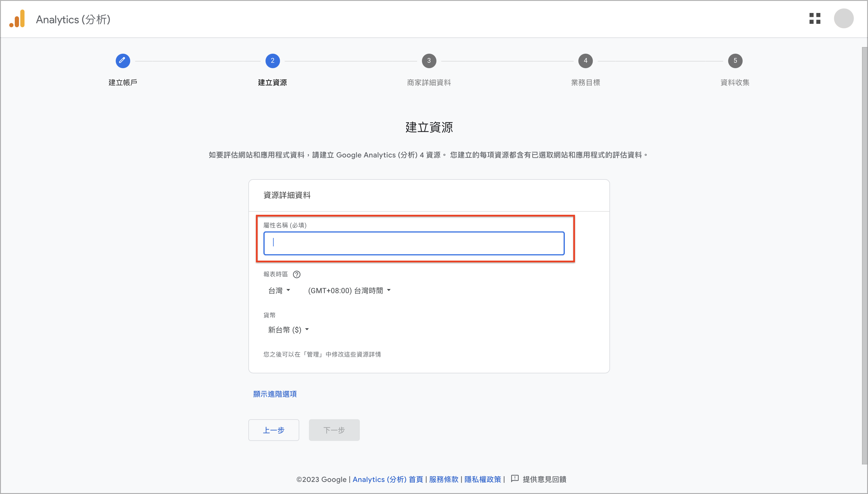The width and height of the screenshot is (868, 494).
Task: Expand 顯示進階選項
Action: [275, 394]
